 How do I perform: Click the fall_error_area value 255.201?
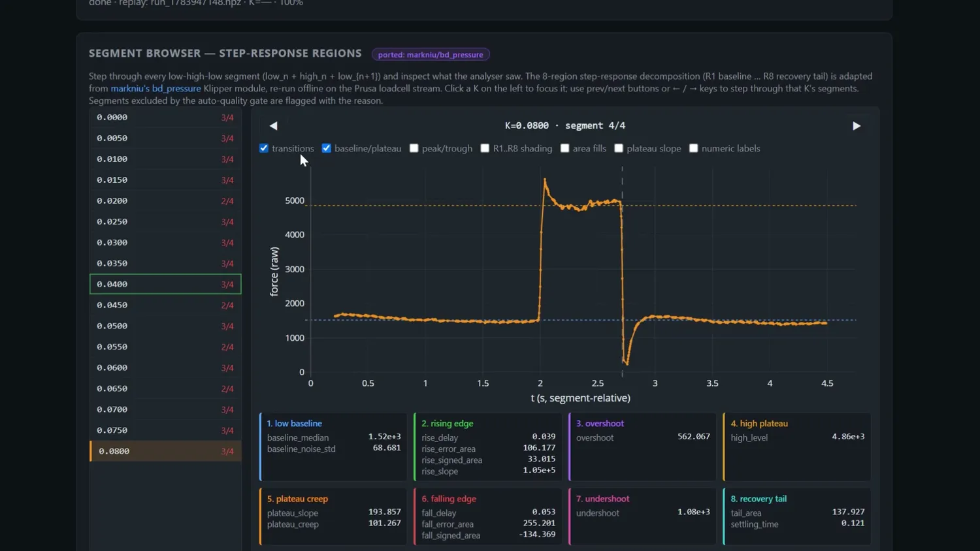pos(539,524)
